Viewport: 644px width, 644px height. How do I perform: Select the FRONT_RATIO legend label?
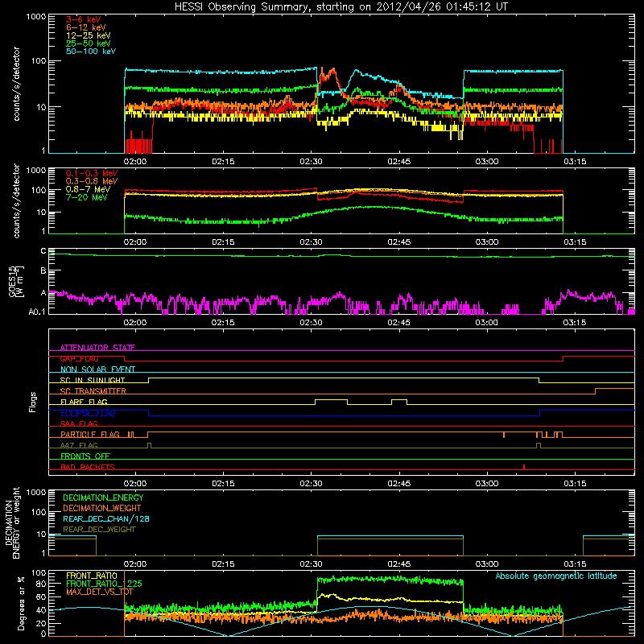[x=92, y=576]
